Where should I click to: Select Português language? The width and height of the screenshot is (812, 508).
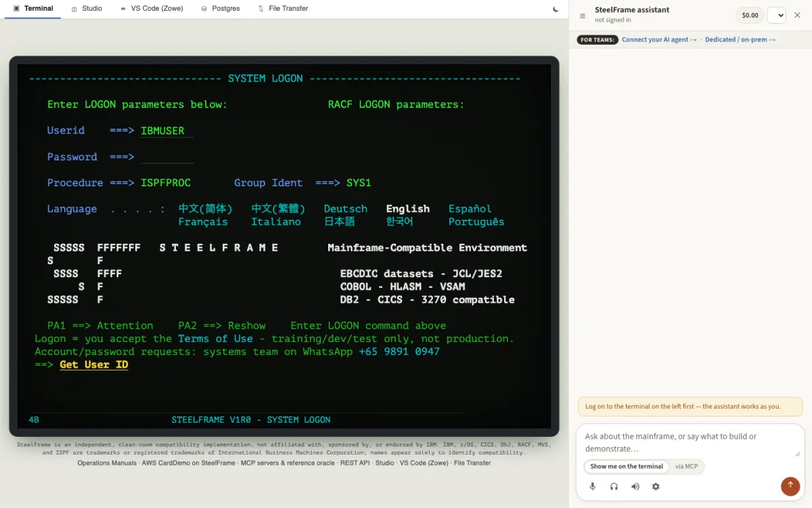[x=476, y=221]
